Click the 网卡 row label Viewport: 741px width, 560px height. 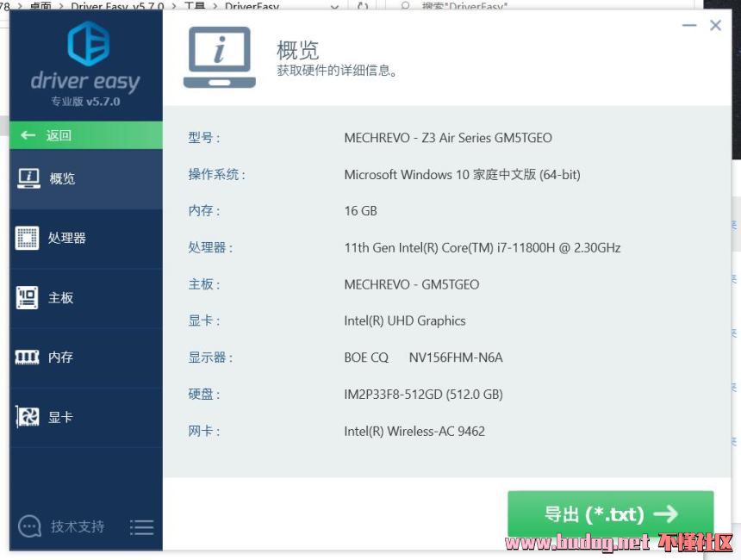tap(204, 431)
